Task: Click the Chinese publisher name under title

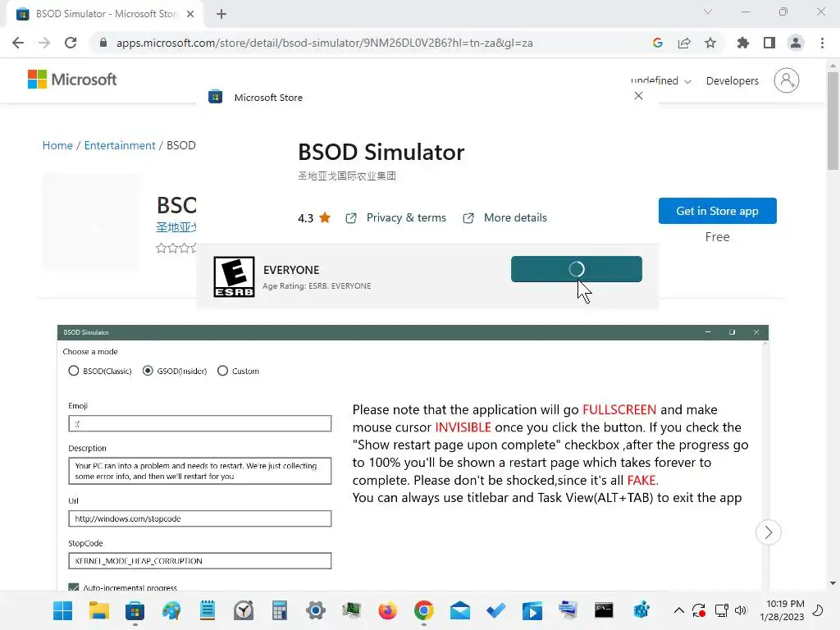Action: [x=347, y=176]
